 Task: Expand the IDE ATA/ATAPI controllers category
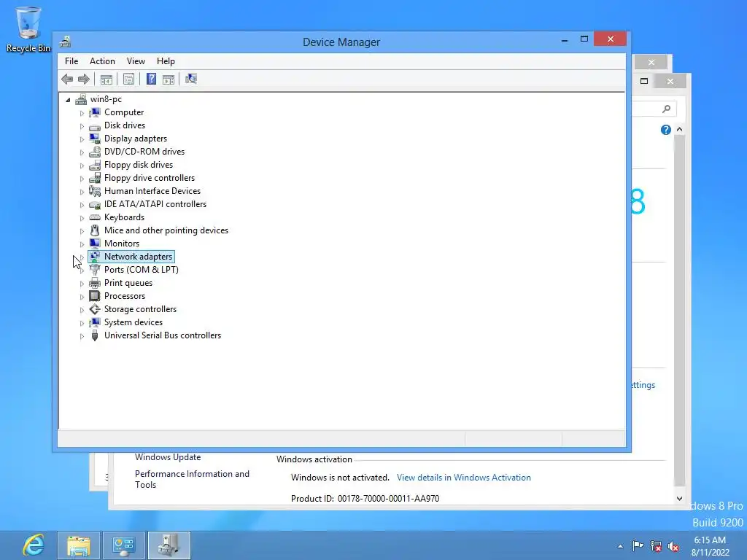(82, 205)
